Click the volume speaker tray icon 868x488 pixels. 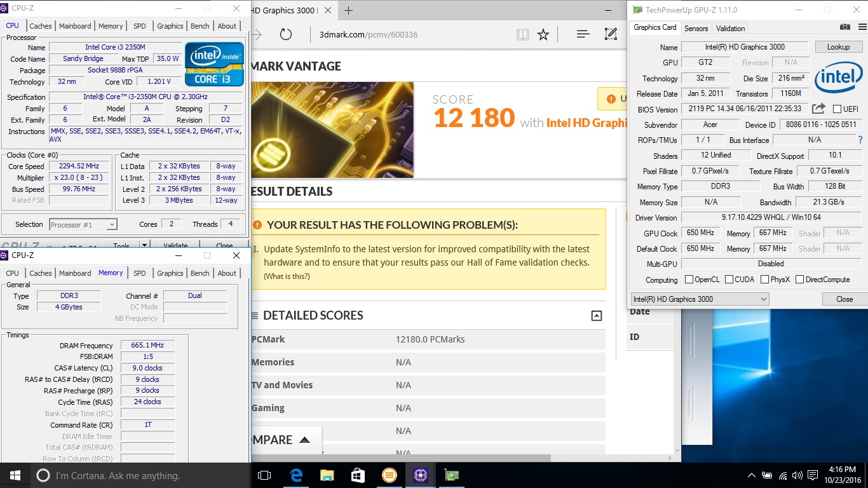(x=798, y=475)
